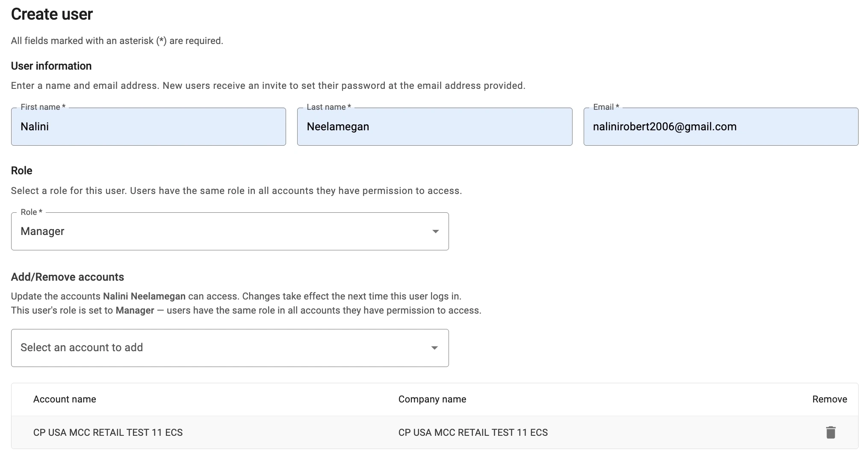
Task: Click the Add/Remove accounts section heading
Action: [68, 277]
